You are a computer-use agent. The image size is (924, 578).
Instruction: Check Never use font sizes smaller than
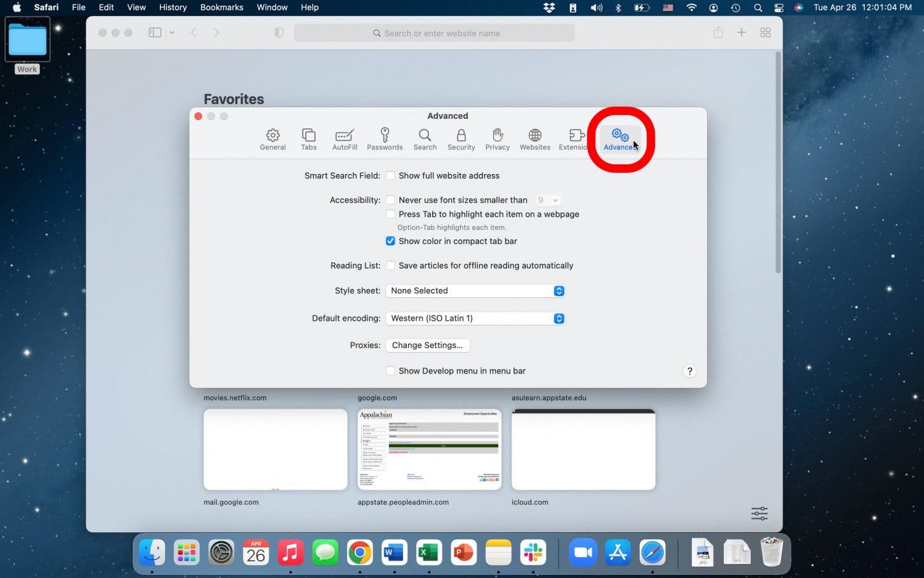click(390, 200)
